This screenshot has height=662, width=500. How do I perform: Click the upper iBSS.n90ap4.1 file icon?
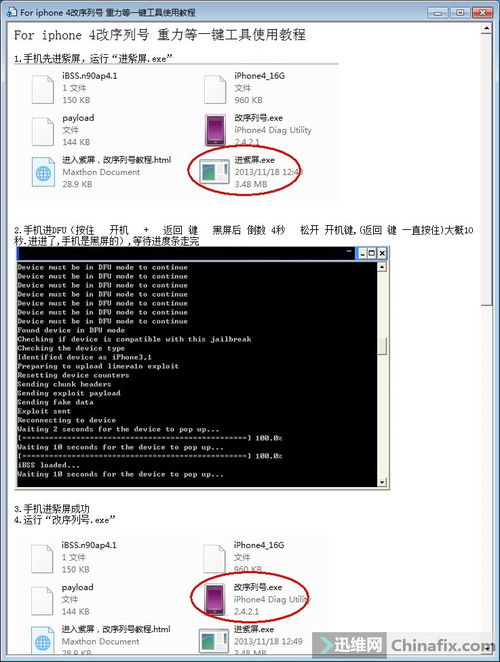[43, 89]
